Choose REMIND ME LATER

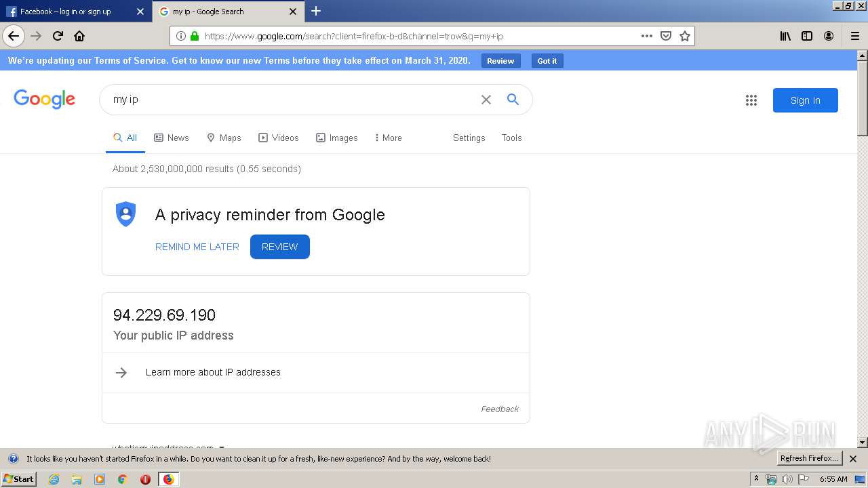coord(197,247)
